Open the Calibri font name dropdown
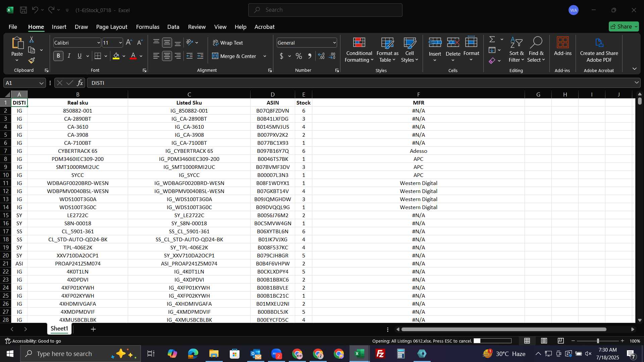Image resolution: width=644 pixels, height=362 pixels. click(x=99, y=43)
